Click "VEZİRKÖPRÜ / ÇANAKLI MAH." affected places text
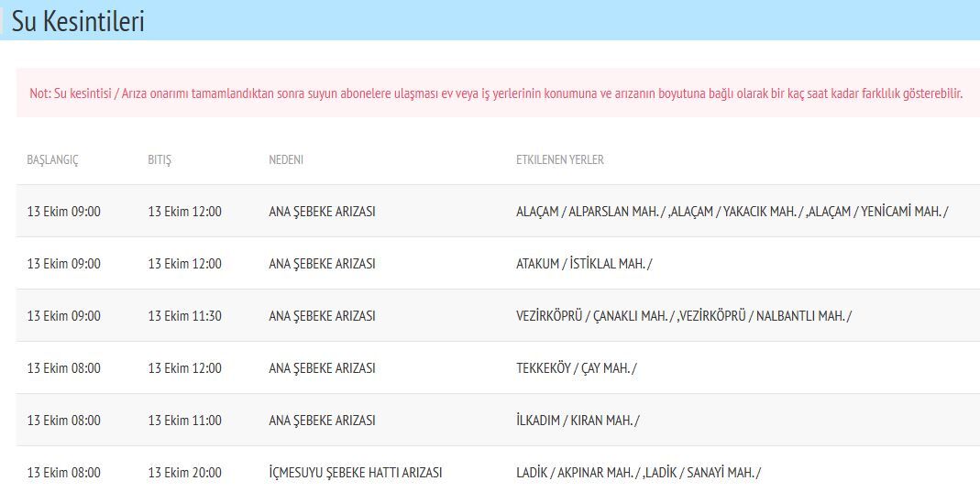980x503 pixels. [x=684, y=316]
